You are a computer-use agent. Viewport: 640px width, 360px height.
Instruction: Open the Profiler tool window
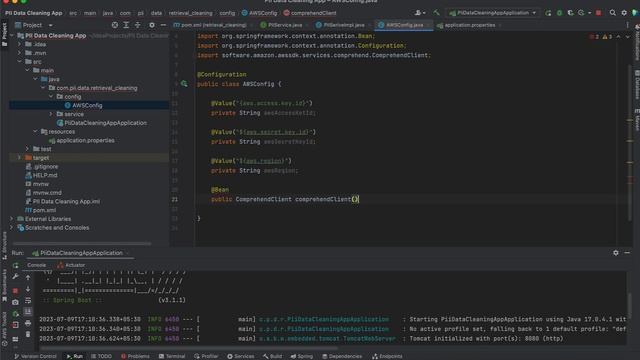pos(206,356)
